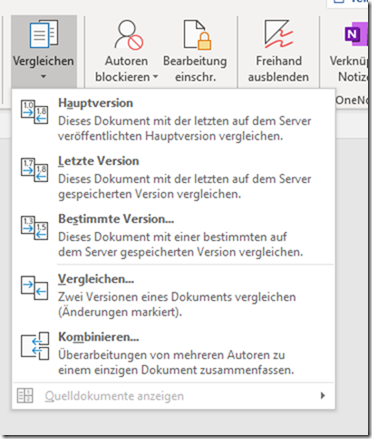Click text '(Änderungen markiert).'
The height and width of the screenshot is (439, 372).
(x=120, y=312)
